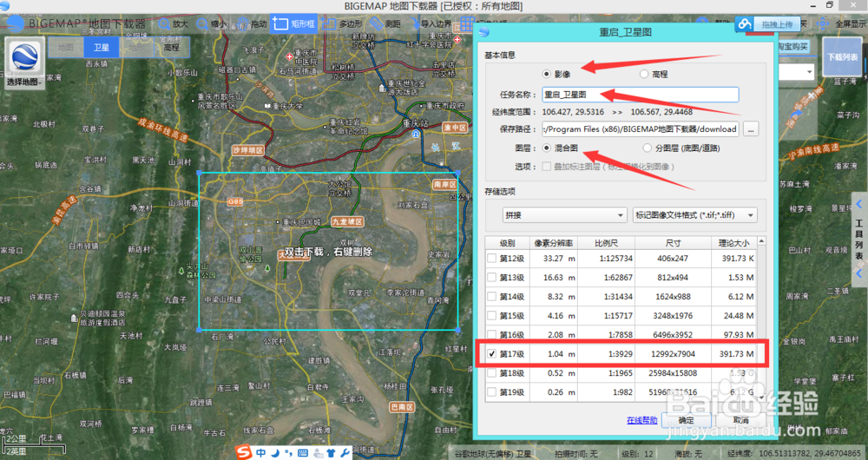Click the 确定 confirm button
The width and height of the screenshot is (868, 460).
686,420
